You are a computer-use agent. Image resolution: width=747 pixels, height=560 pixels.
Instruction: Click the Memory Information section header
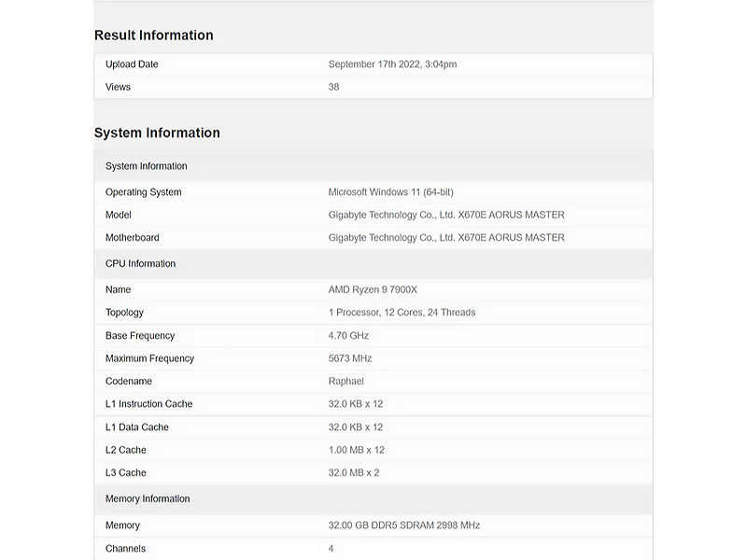click(373, 499)
